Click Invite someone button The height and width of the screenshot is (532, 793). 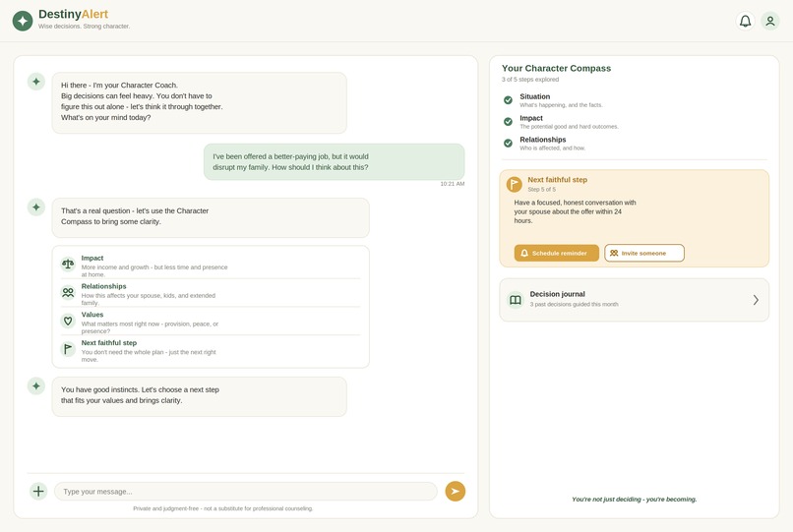[644, 253]
